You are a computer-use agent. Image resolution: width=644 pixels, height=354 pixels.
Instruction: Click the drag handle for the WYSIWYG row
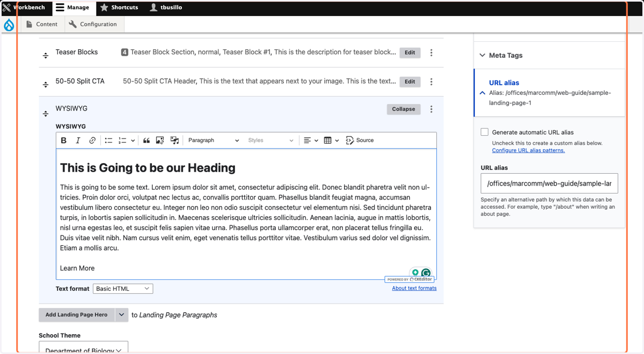(x=46, y=113)
